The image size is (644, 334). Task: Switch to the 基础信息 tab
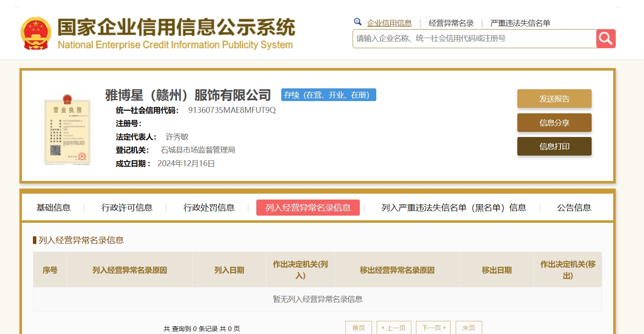coord(54,208)
